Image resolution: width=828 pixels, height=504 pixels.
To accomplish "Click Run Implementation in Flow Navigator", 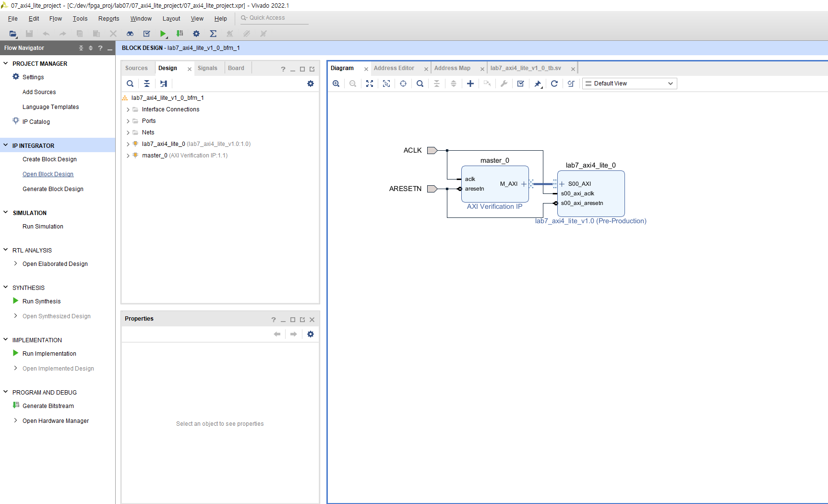I will click(x=49, y=354).
